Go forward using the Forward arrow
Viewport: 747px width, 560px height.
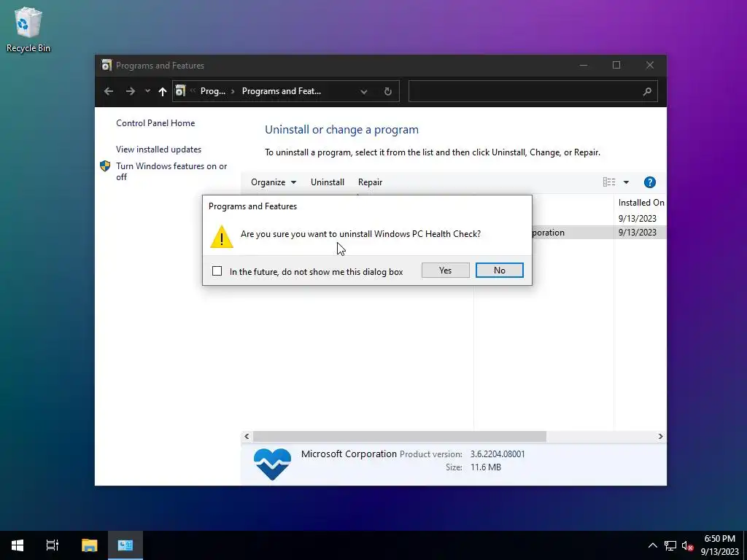click(130, 91)
